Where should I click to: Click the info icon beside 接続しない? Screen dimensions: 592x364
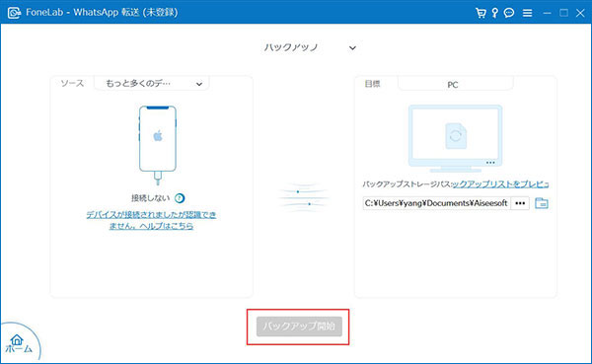[180, 198]
